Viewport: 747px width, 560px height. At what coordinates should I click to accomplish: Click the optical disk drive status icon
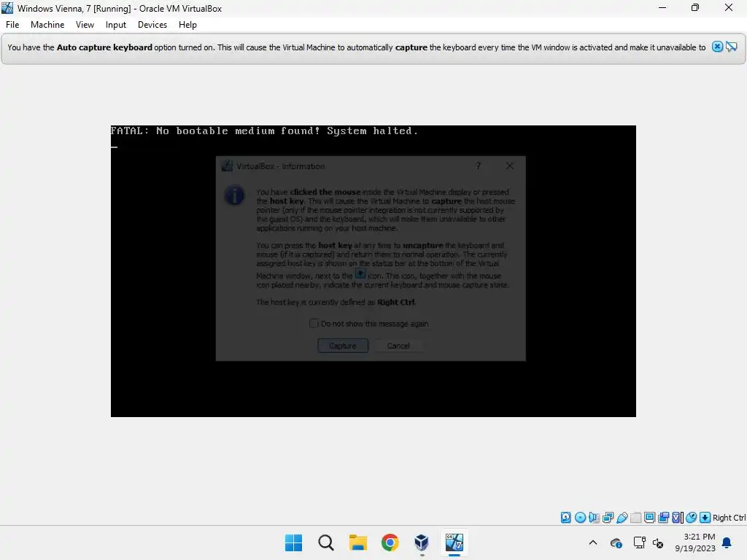click(x=580, y=518)
